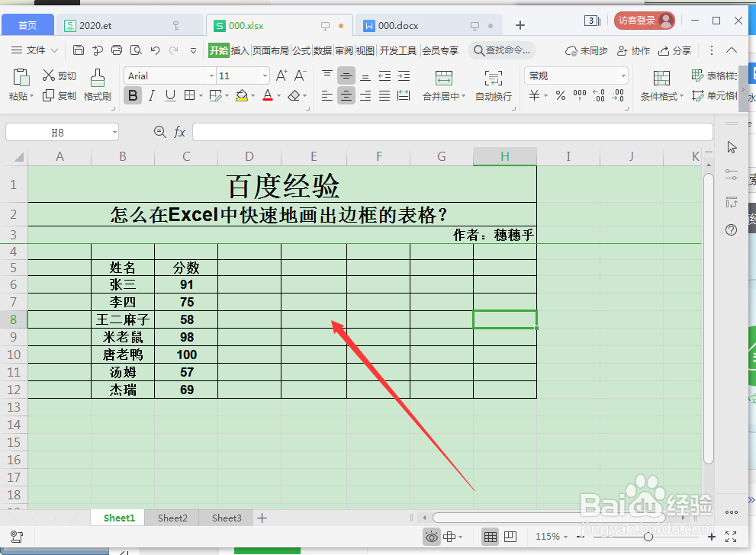The height and width of the screenshot is (555, 756).
Task: Apply justified alignment
Action: [x=384, y=96]
